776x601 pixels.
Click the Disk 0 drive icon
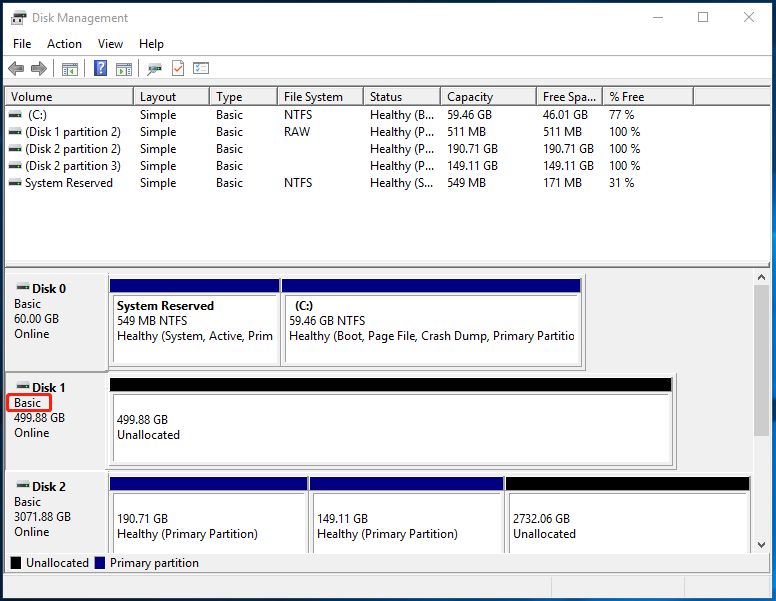[x=23, y=287]
